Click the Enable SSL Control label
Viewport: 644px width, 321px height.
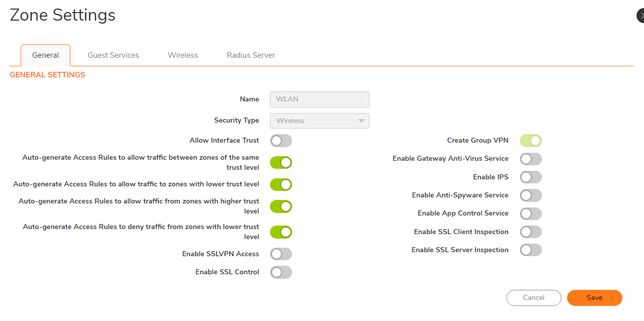point(227,272)
